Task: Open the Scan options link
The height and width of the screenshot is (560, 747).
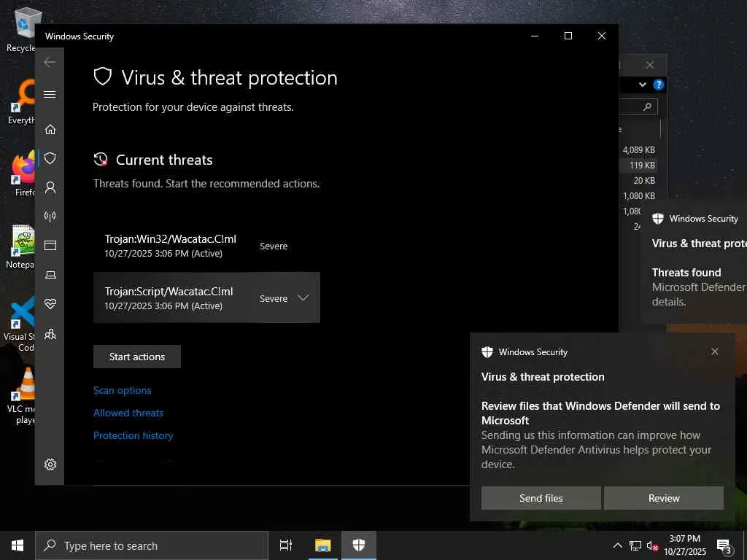Action: [123, 391]
